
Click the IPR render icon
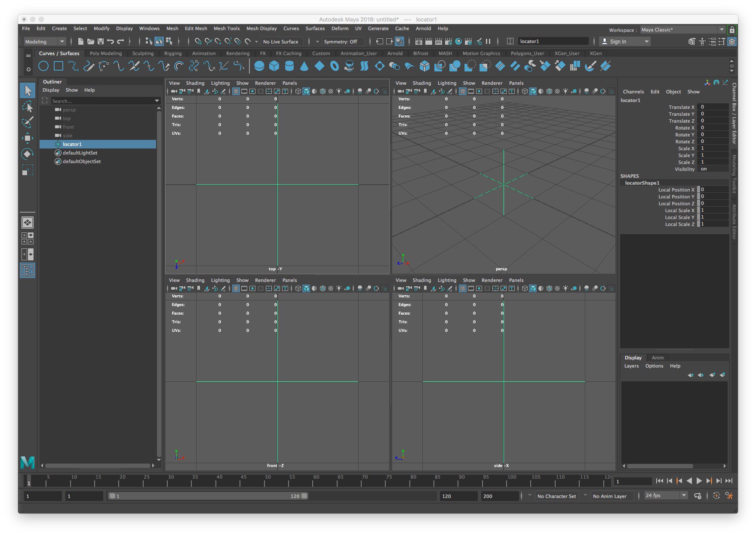click(439, 41)
